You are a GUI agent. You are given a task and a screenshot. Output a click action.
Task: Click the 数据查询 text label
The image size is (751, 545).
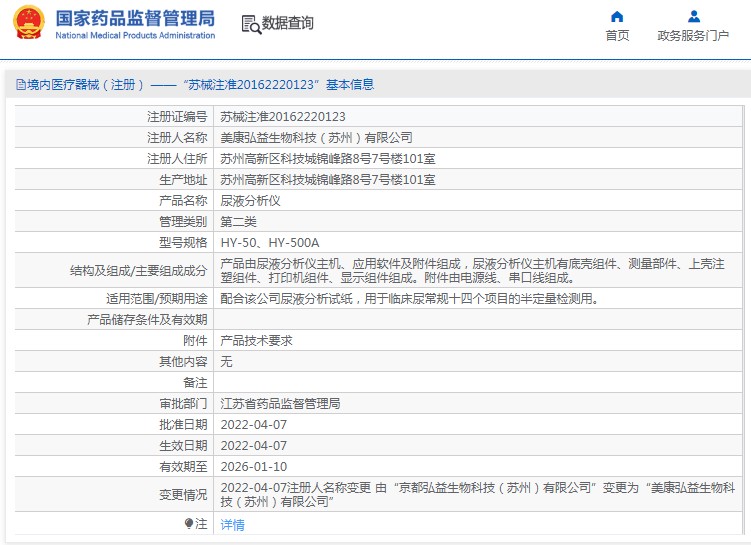pos(287,23)
